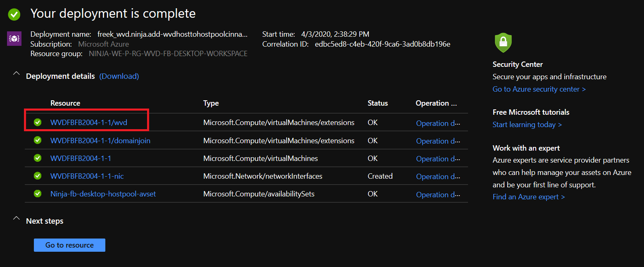The width and height of the screenshot is (644, 267).
Task: Click status checkmark beside WVDFBFB2004-1-1/wvd
Action: 38,123
